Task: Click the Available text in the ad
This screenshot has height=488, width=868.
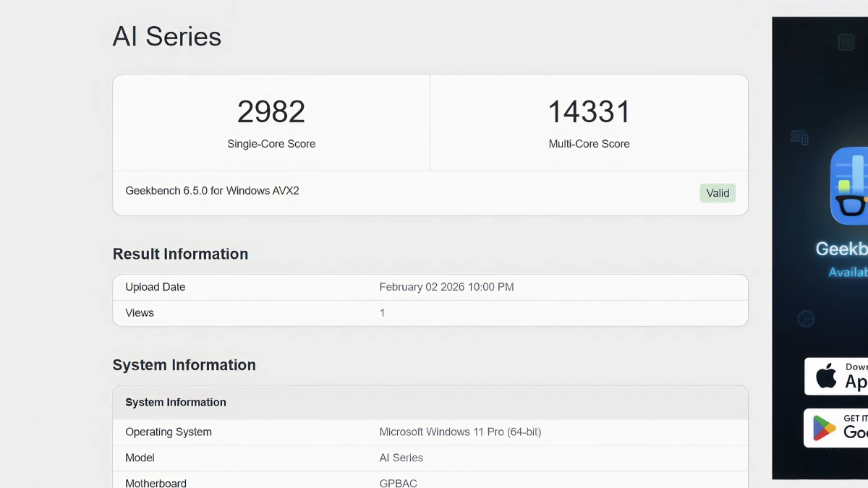Action: [x=848, y=273]
